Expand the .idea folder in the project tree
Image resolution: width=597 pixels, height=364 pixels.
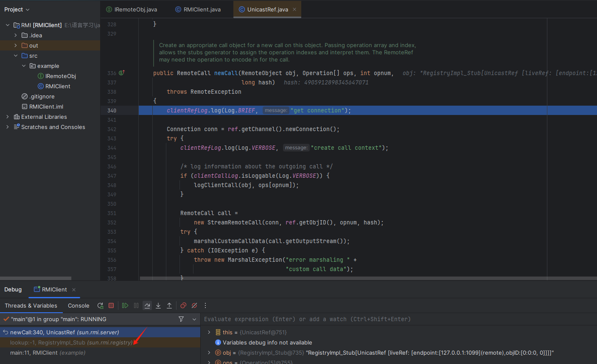[16, 35]
